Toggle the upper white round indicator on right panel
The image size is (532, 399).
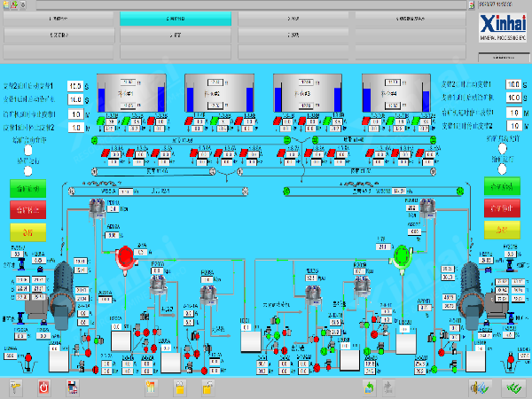click(x=502, y=150)
